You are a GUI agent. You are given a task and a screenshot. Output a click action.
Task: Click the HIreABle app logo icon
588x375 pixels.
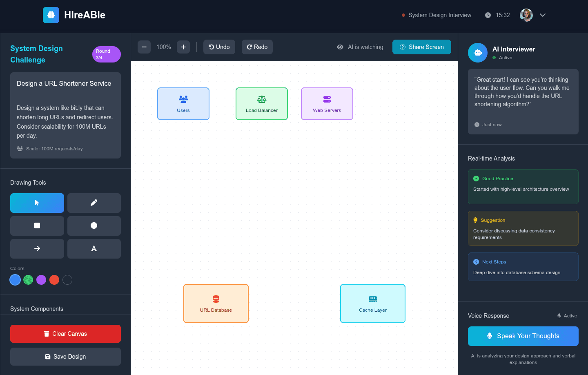[51, 15]
